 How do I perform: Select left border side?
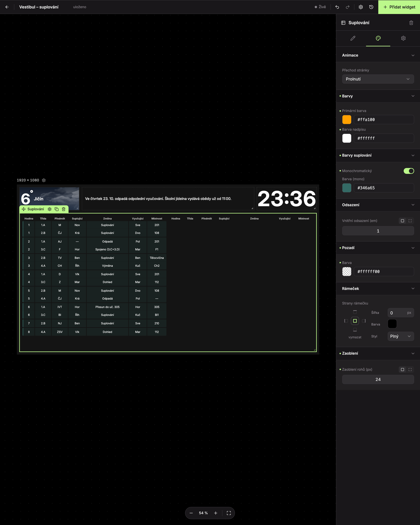(x=346, y=321)
